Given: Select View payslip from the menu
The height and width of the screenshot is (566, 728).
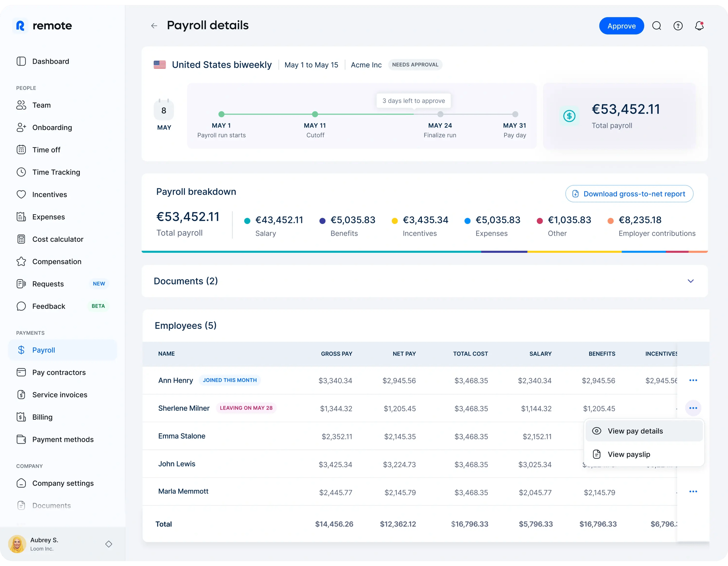Looking at the screenshot, I should pos(629,455).
